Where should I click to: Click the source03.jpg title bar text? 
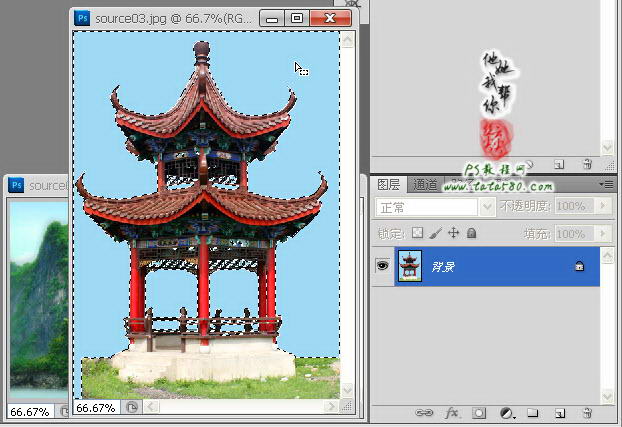tap(173, 19)
